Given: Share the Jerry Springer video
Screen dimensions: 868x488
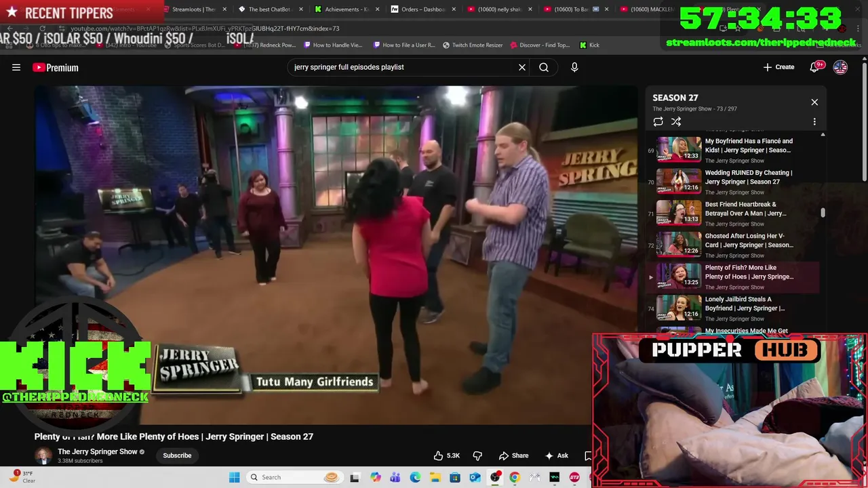Looking at the screenshot, I should tap(513, 455).
